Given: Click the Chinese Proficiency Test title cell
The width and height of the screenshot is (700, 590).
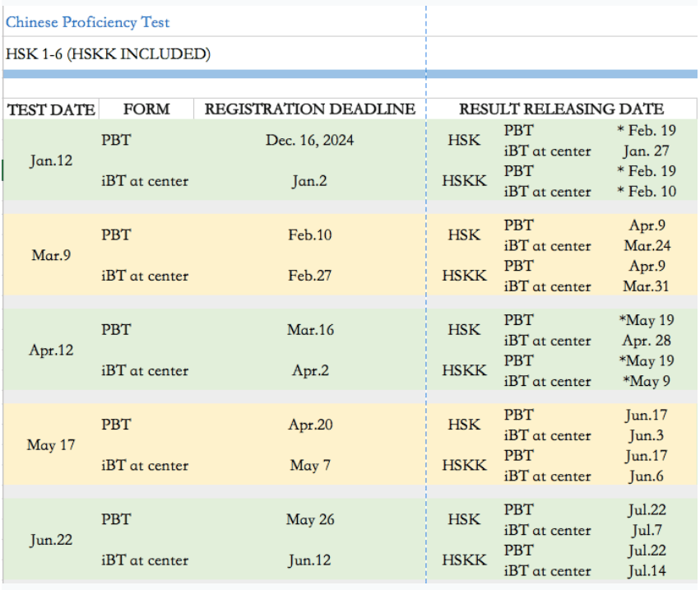Looking at the screenshot, I should point(88,22).
